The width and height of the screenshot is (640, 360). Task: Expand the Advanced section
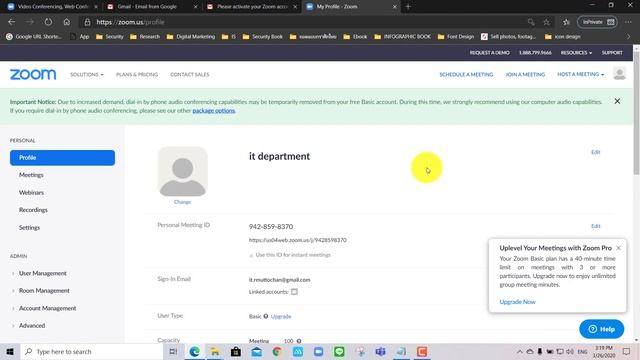(x=32, y=326)
